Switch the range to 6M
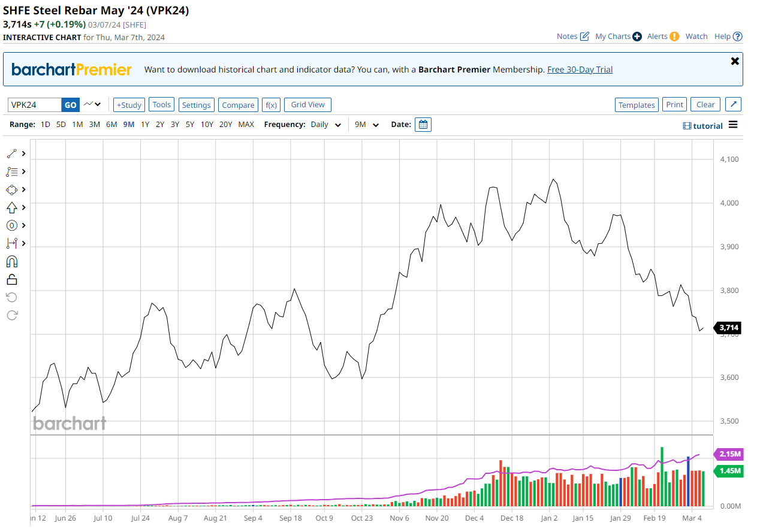This screenshot has height=532, width=757. pos(111,125)
